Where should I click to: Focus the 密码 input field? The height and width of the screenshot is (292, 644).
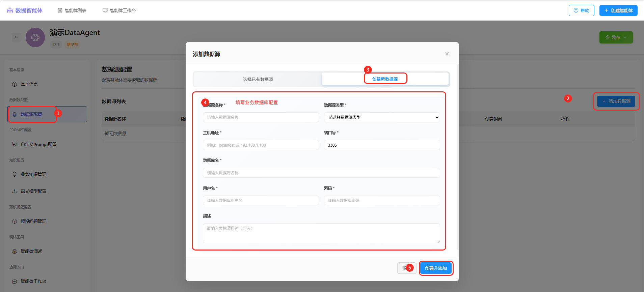(x=382, y=200)
